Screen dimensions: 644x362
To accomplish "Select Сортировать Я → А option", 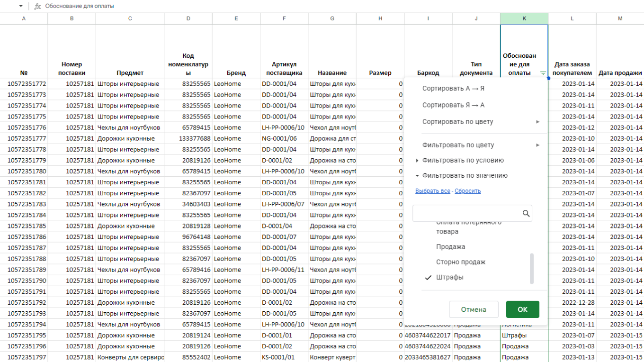I will click(453, 105).
